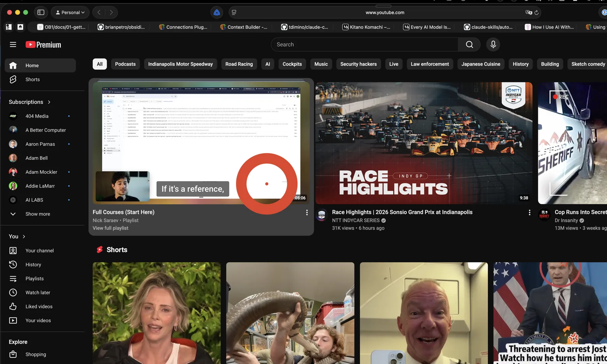Image resolution: width=607 pixels, height=364 pixels.
Task: Switch to the Connections Plug... tab
Action: tap(183, 27)
